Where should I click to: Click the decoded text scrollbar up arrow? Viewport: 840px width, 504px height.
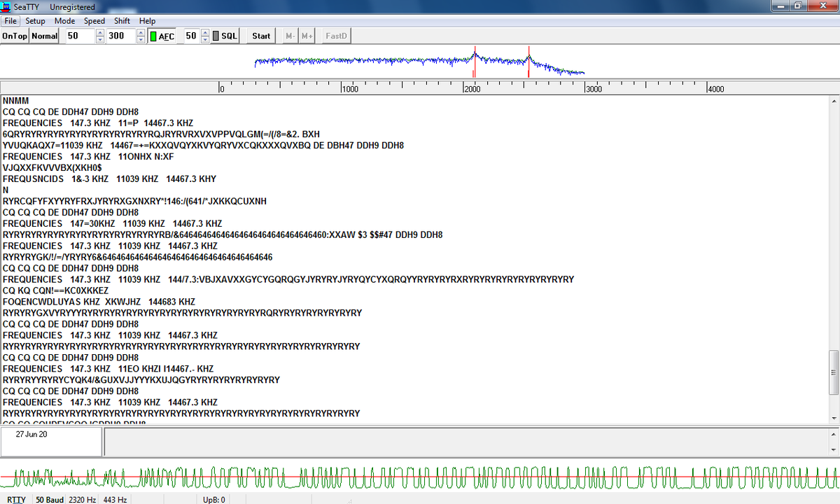pos(833,101)
